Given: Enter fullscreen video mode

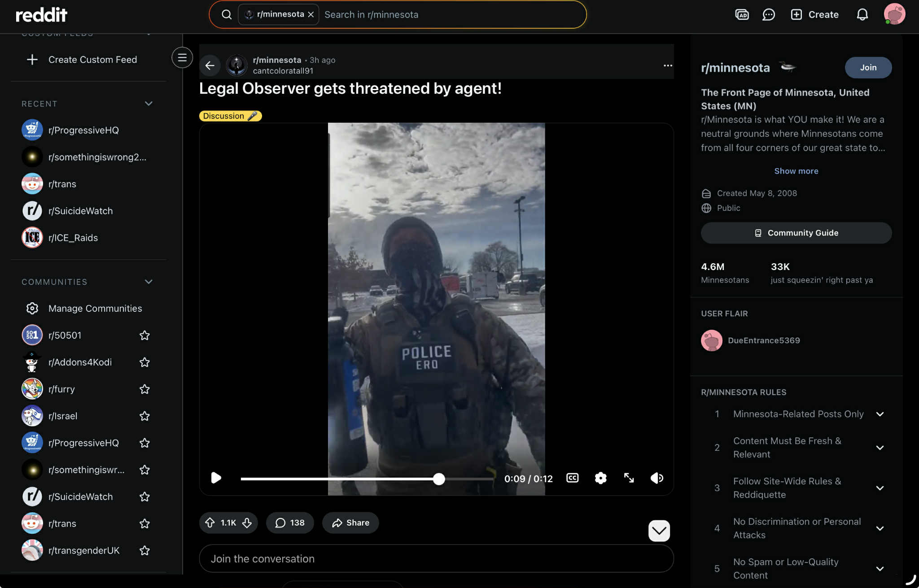Looking at the screenshot, I should tap(629, 478).
